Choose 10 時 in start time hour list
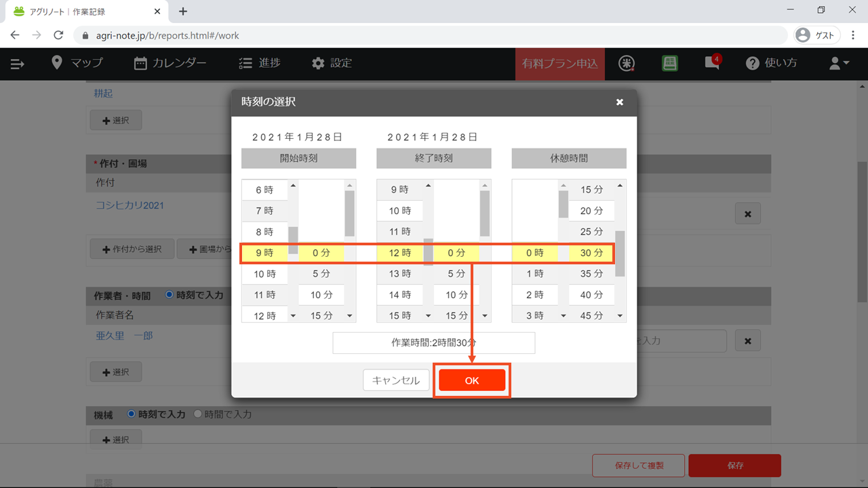Viewport: 868px width, 488px height. pyautogui.click(x=264, y=274)
